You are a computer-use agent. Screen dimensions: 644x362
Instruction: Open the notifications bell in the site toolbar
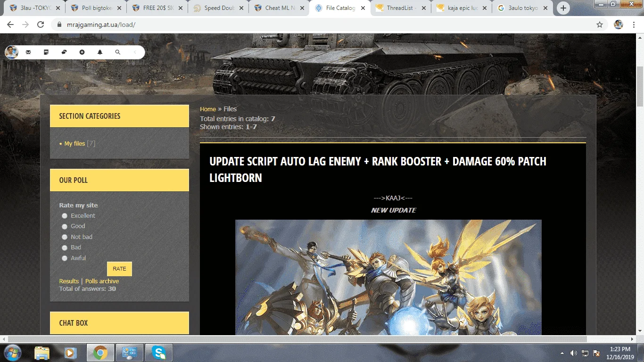tap(100, 52)
